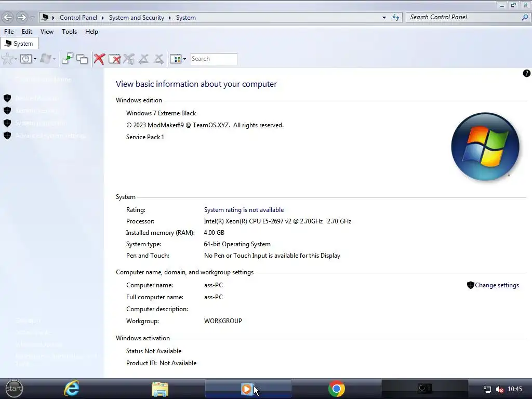Launch Internet Explorer from the taskbar

72,389
